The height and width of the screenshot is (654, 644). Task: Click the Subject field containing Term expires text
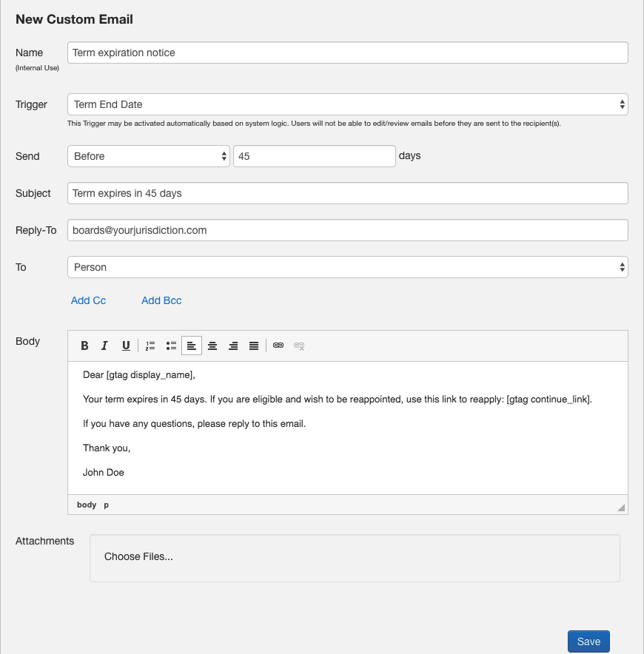347,193
